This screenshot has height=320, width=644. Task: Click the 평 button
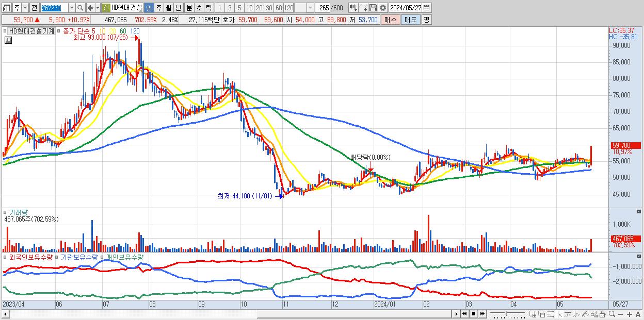[x=426, y=20]
